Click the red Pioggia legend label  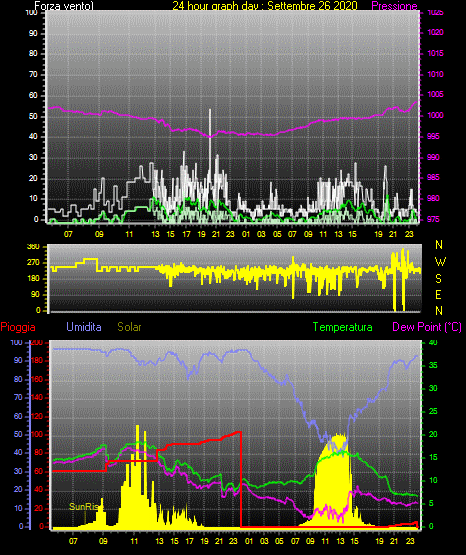click(18, 327)
